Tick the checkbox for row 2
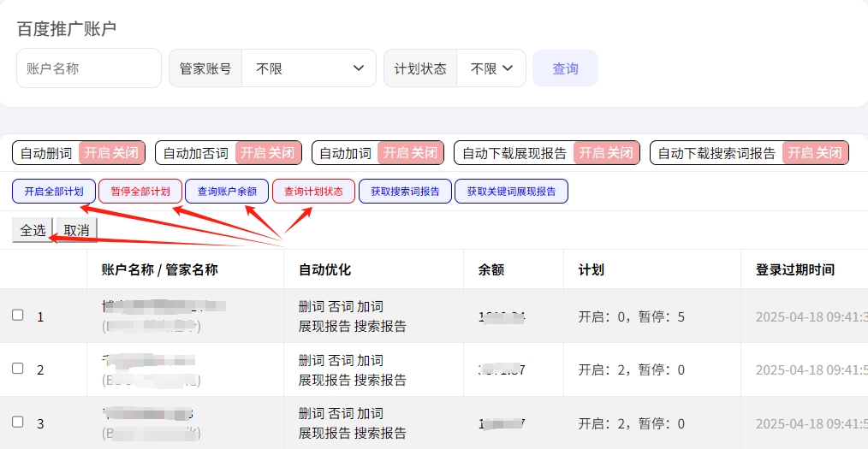The width and height of the screenshot is (868, 449). click(x=18, y=369)
